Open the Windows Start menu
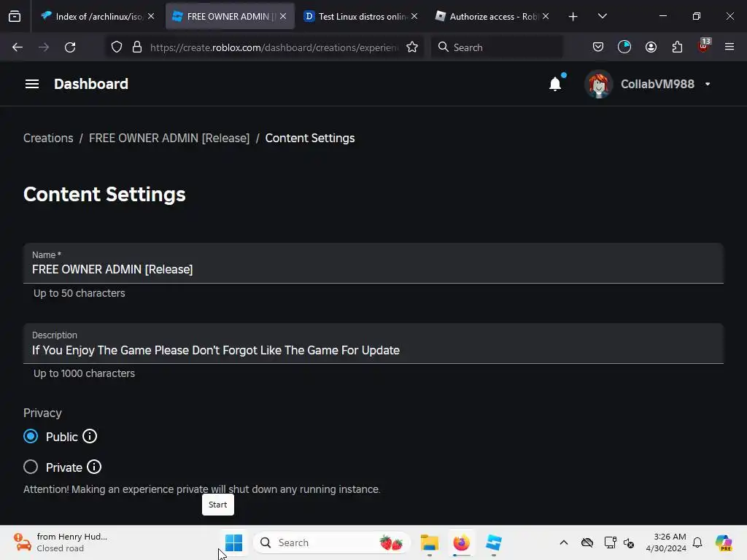 233,542
